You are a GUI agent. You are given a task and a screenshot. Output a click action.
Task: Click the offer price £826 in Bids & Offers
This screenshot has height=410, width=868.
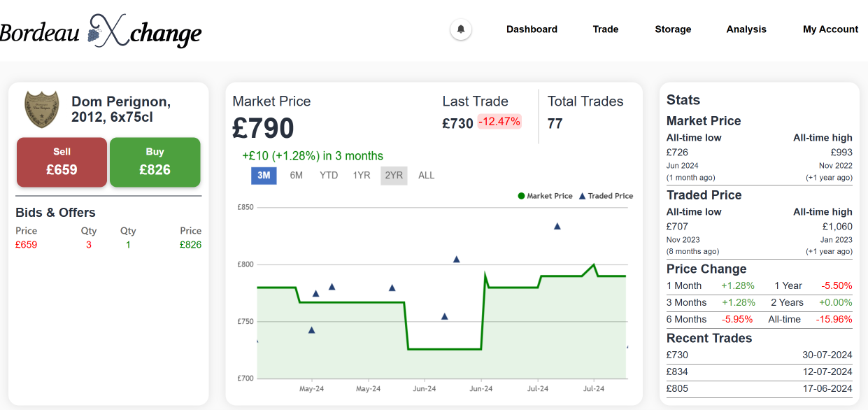(x=190, y=245)
